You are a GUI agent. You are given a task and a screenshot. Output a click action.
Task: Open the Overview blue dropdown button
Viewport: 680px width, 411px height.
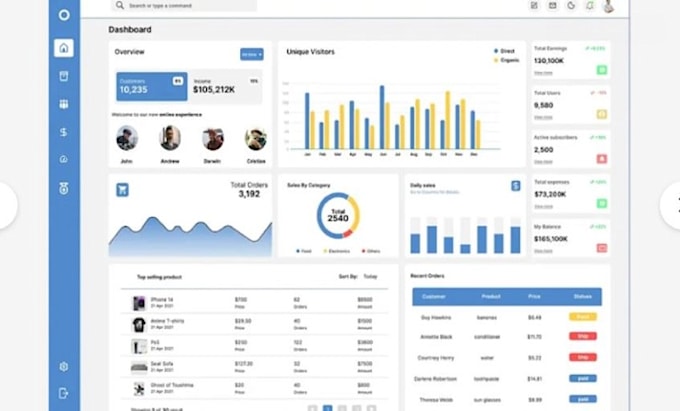point(252,54)
